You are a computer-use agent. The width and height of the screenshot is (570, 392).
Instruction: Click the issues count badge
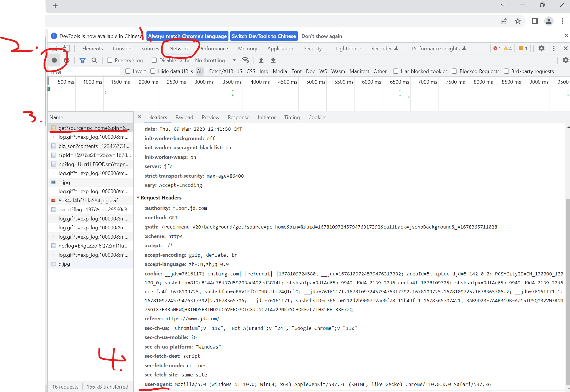(x=523, y=48)
